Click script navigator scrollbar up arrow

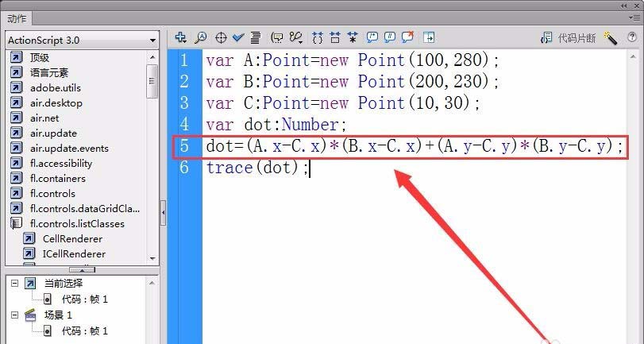[x=152, y=283]
